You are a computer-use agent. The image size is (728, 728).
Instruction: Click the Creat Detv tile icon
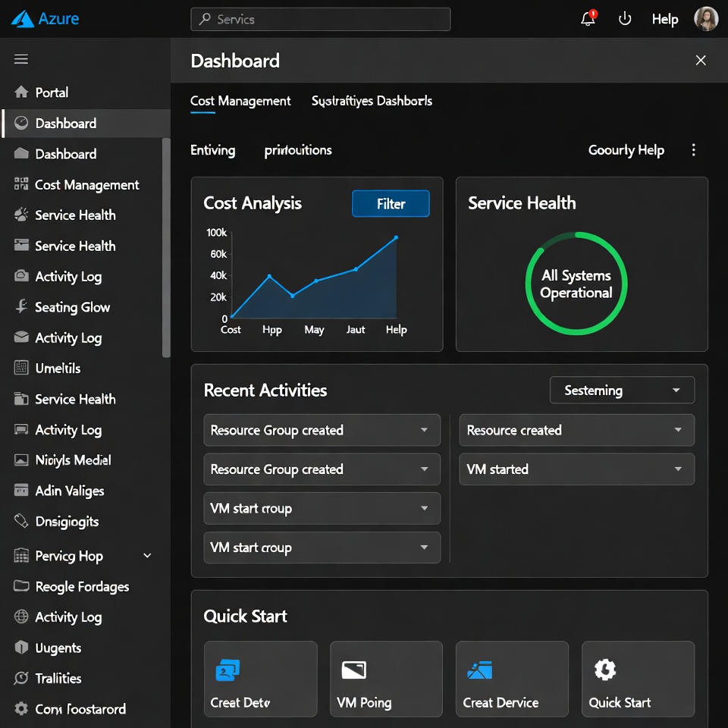tap(227, 670)
